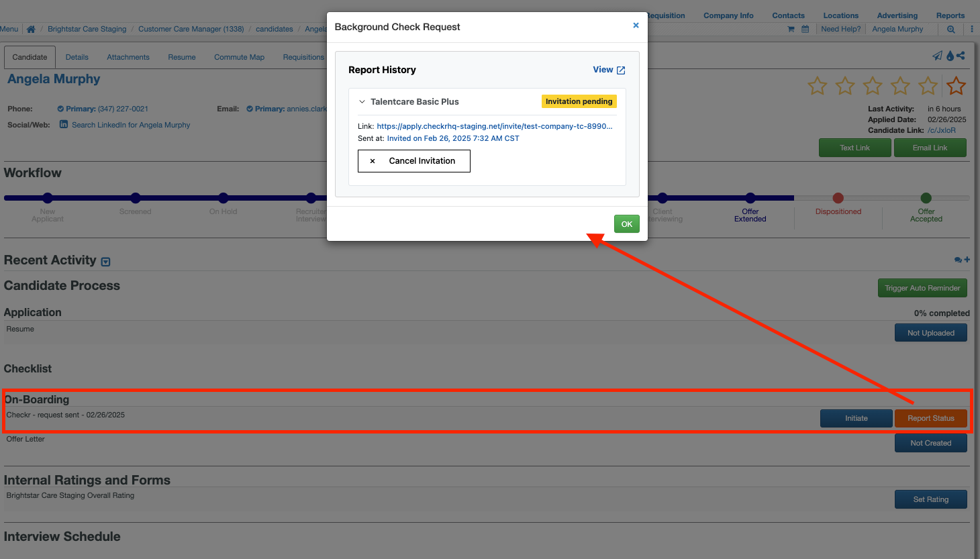Click the Initiate button in On-Boarding

coord(856,418)
